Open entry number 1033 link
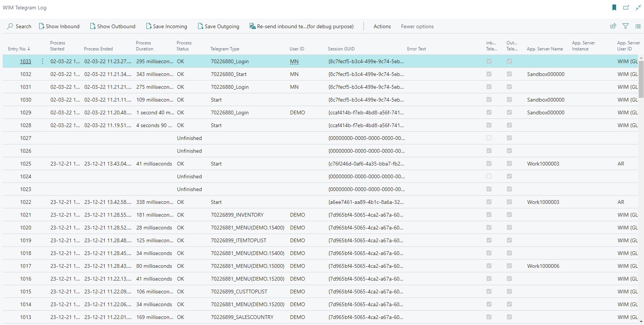 tap(26, 61)
